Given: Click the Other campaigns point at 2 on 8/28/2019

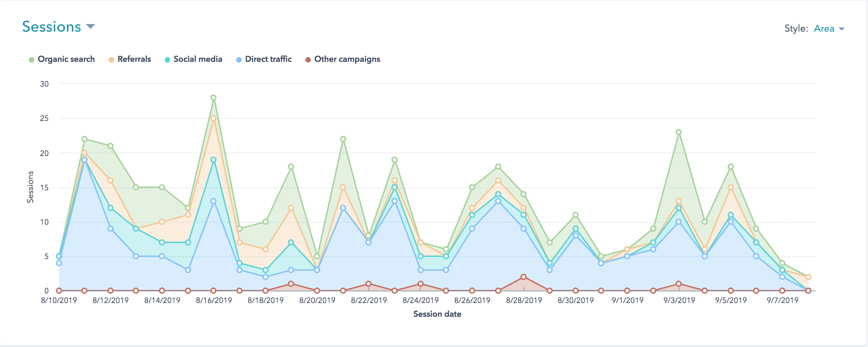Looking at the screenshot, I should pyautogui.click(x=524, y=277).
